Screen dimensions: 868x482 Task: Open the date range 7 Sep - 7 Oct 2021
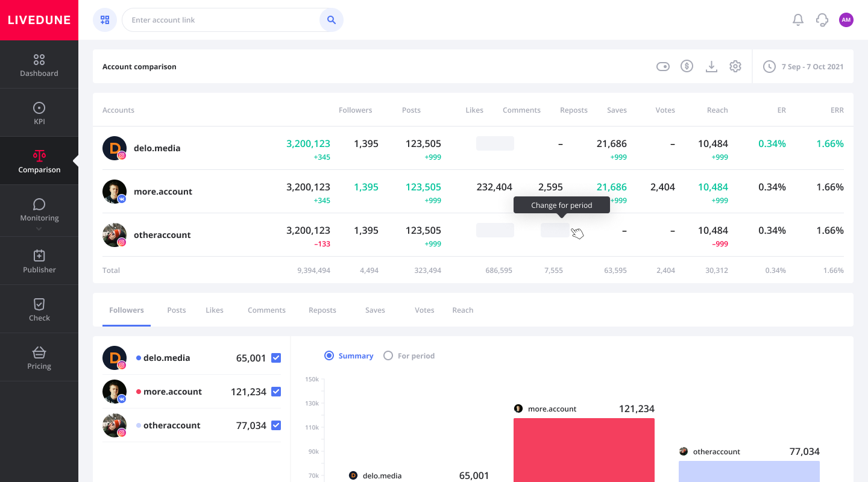pos(804,66)
